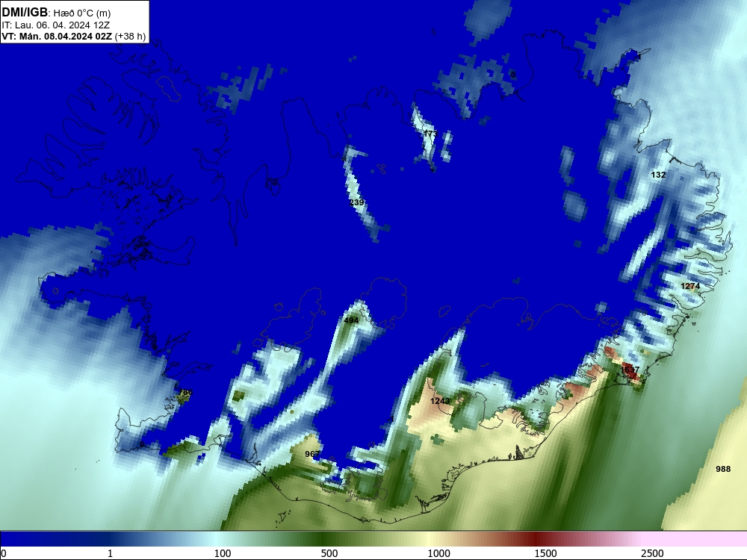Click the legend label 500
The image size is (747, 560).
click(x=329, y=553)
